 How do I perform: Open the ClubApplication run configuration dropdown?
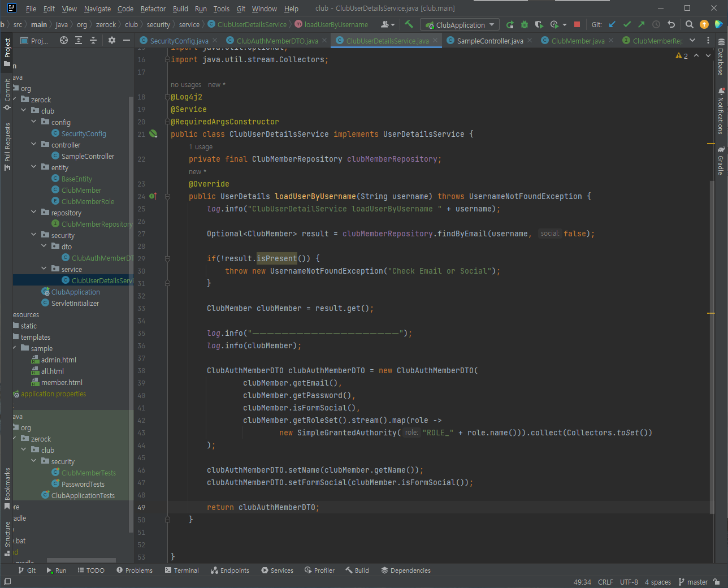tap(460, 25)
